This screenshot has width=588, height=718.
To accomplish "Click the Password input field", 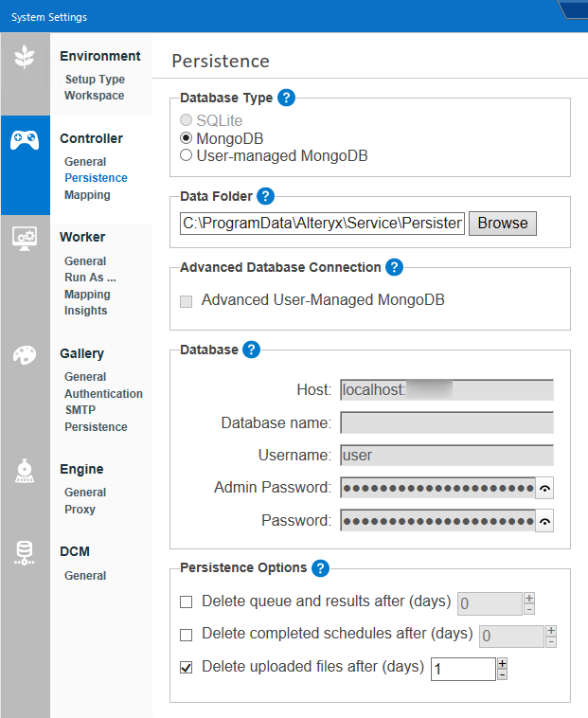I will 437,521.
